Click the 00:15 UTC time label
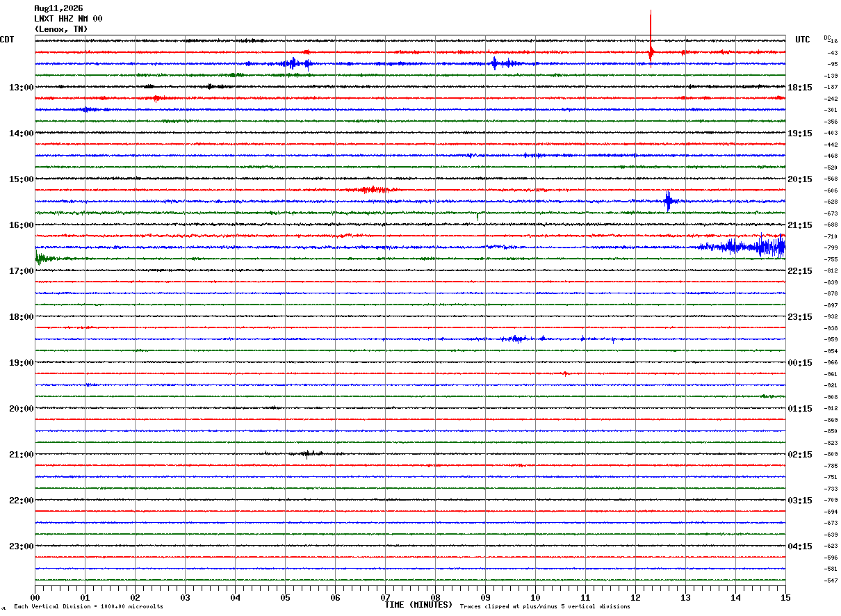This screenshot has height=616, width=841. pos(800,363)
